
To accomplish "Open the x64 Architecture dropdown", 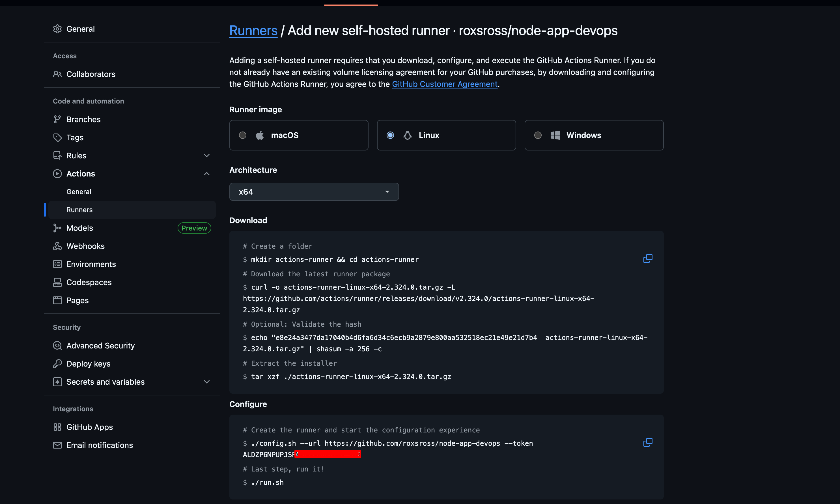I will point(314,192).
